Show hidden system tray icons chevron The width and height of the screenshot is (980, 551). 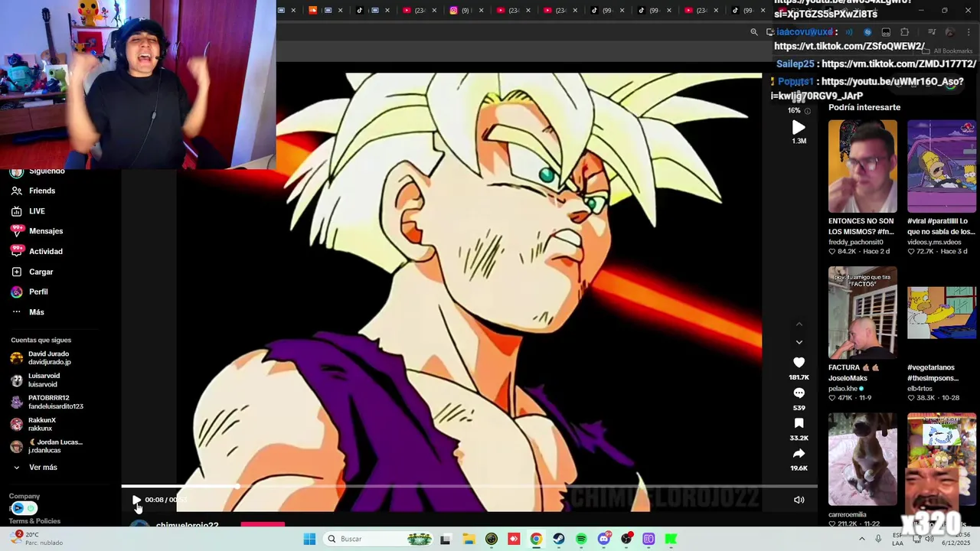pos(861,539)
